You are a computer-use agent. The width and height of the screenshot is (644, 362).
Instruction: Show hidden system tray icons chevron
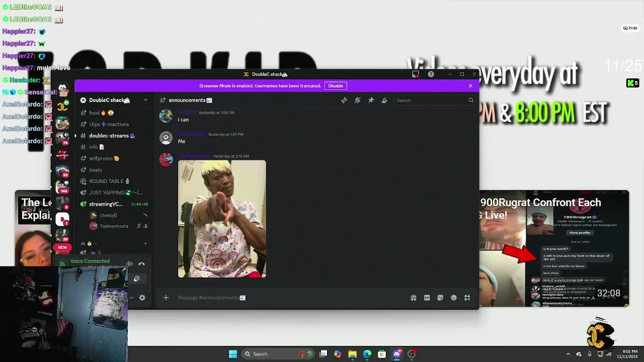[x=568, y=354]
